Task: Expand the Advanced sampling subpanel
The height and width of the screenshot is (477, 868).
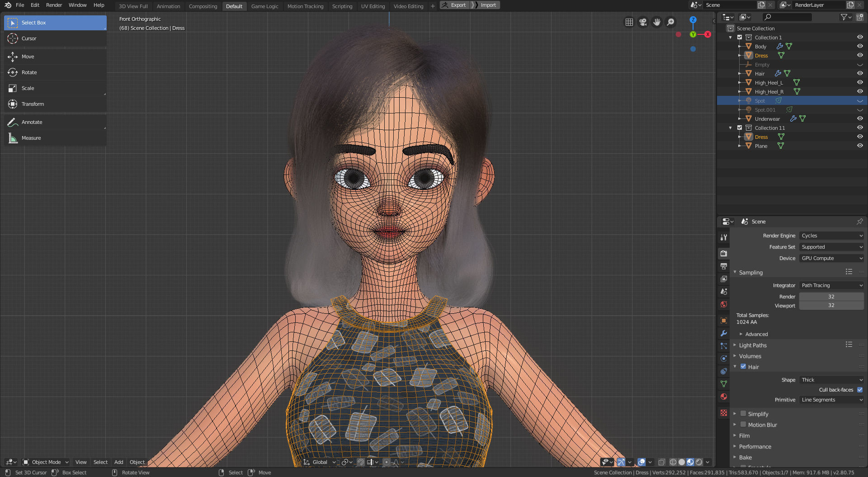Action: pos(756,334)
